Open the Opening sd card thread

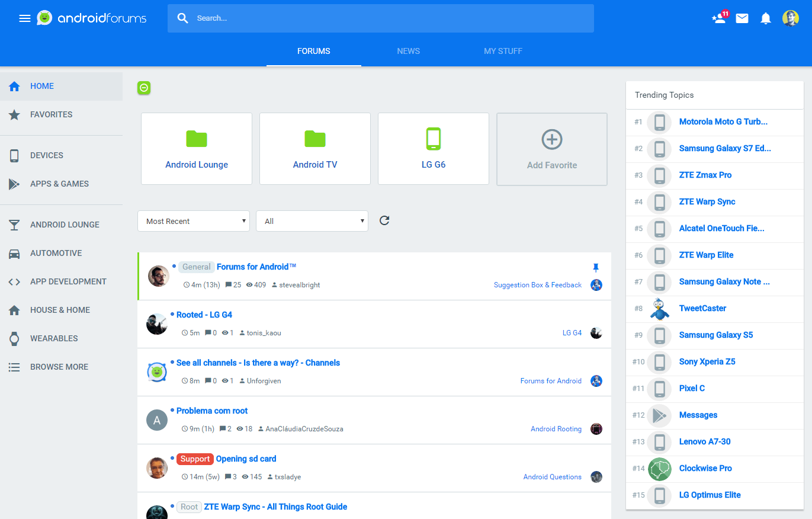pos(246,459)
